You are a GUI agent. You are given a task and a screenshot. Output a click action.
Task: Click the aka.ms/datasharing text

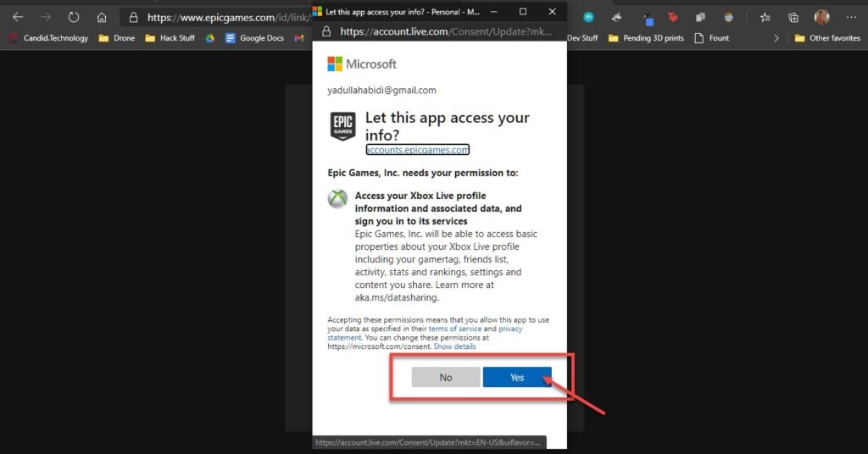point(396,297)
